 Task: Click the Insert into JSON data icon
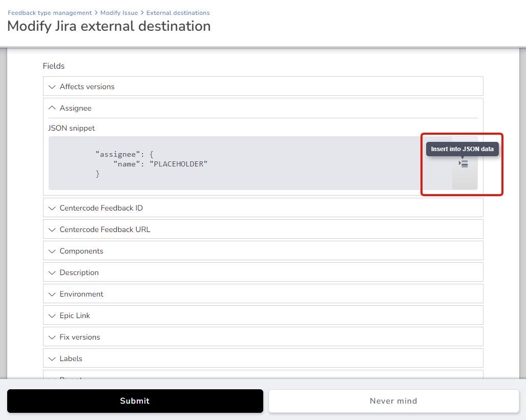pyautogui.click(x=464, y=164)
